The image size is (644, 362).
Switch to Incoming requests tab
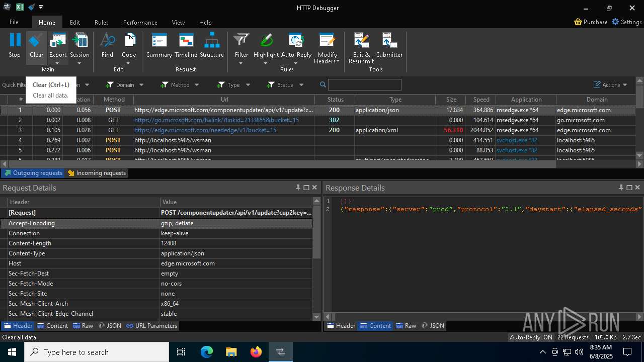(97, 173)
